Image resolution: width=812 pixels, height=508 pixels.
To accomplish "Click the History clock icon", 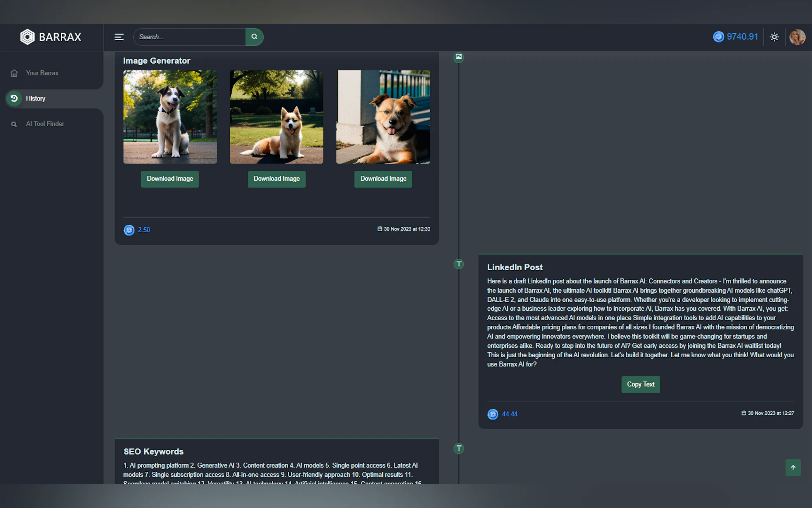I will click(x=14, y=99).
